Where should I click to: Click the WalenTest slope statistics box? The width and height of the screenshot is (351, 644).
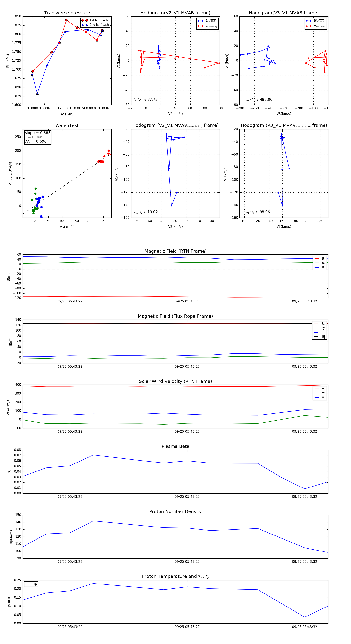coord(37,137)
